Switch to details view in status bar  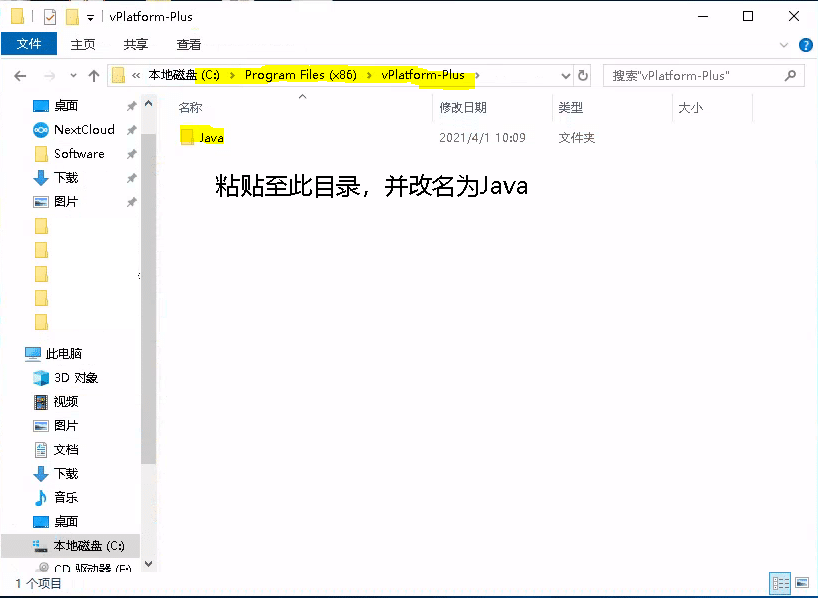click(780, 583)
